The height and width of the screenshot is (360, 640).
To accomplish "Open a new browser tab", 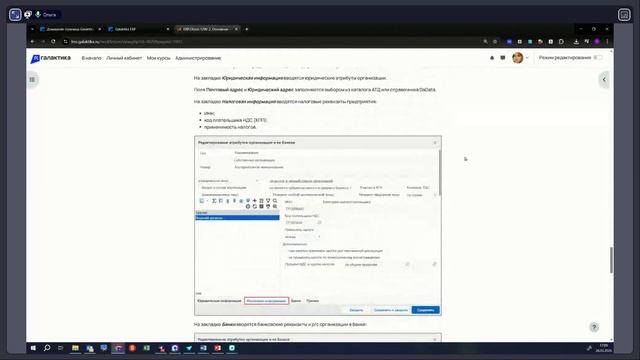I will (x=247, y=29).
